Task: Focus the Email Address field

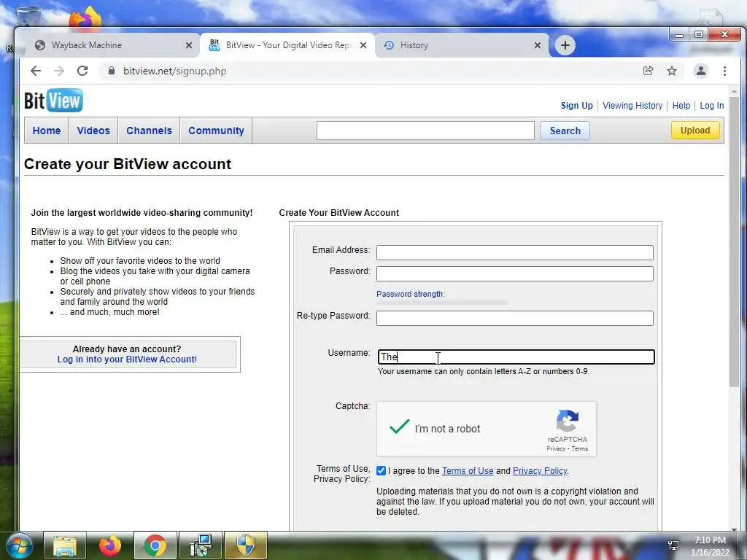Action: click(x=514, y=252)
